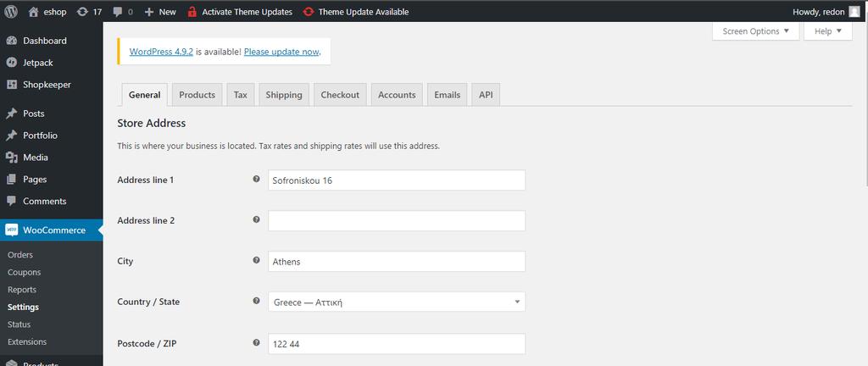Switch to the General tab
Image resolution: width=868 pixels, height=366 pixels.
144,95
